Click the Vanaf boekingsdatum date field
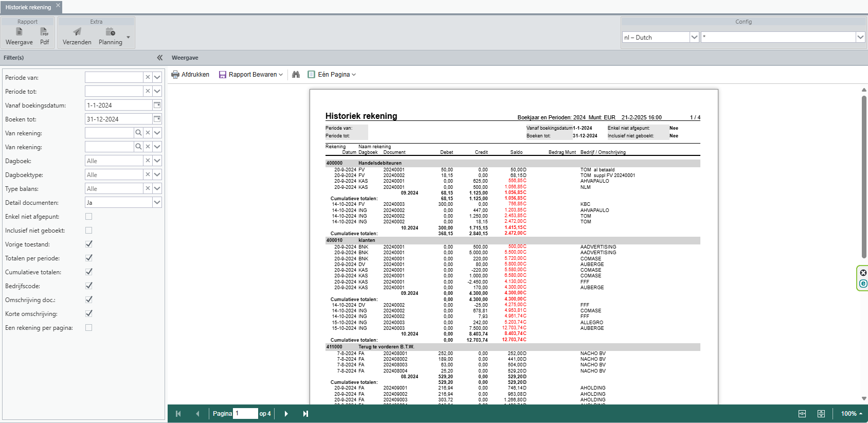 tap(119, 105)
